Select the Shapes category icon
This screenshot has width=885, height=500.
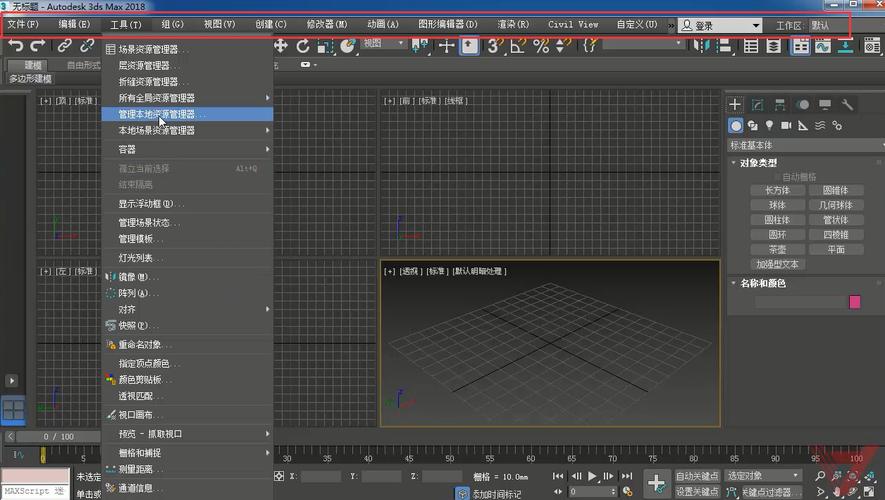[x=752, y=125]
